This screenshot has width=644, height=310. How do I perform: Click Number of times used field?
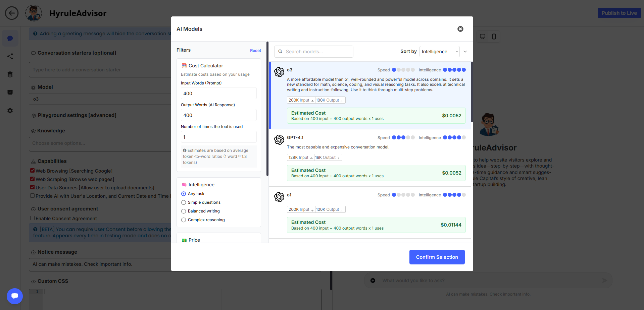219,137
